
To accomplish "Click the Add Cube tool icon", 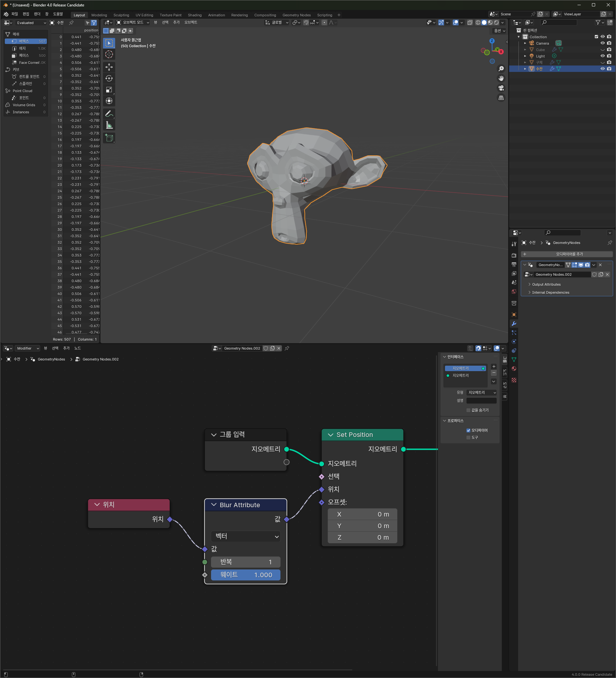I will pos(109,137).
